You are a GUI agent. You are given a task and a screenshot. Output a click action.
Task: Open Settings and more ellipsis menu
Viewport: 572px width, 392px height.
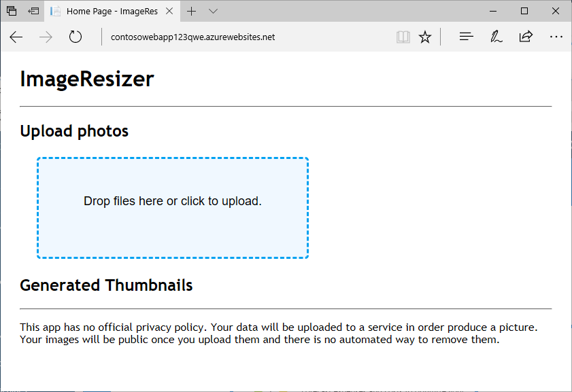[x=556, y=37]
